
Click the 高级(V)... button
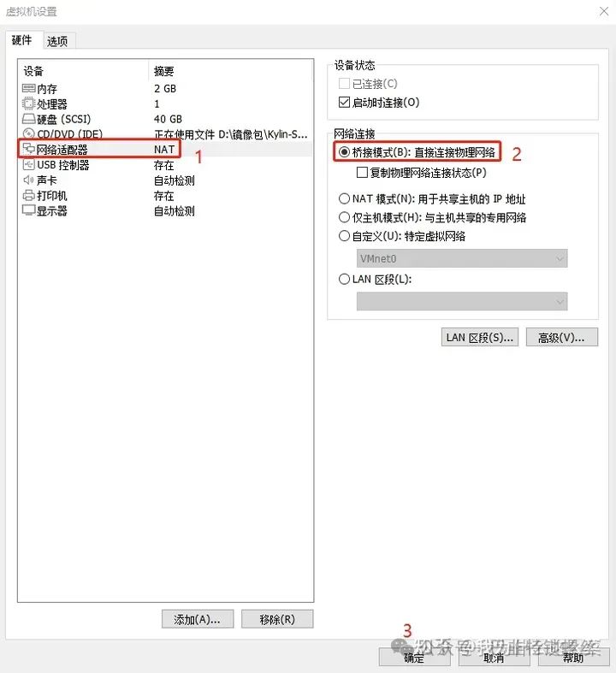tap(561, 338)
